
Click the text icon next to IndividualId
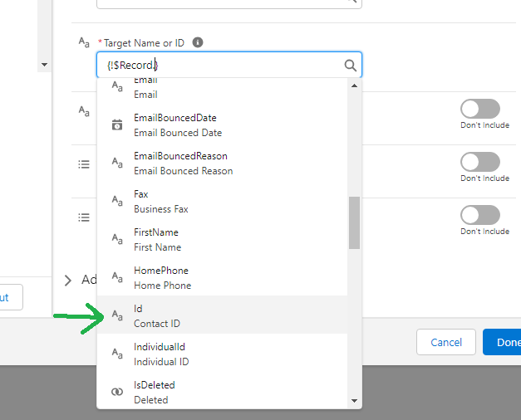[117, 354]
